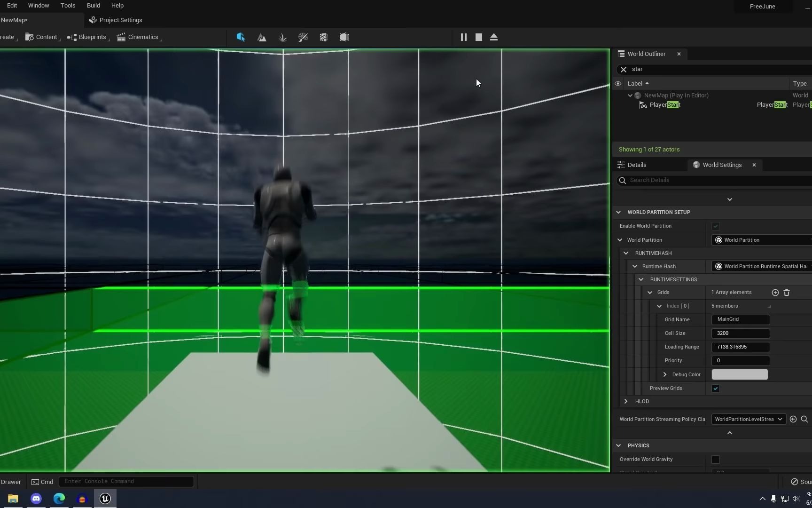812x508 pixels.
Task: Switch to Landscape editing mode
Action: [262, 37]
